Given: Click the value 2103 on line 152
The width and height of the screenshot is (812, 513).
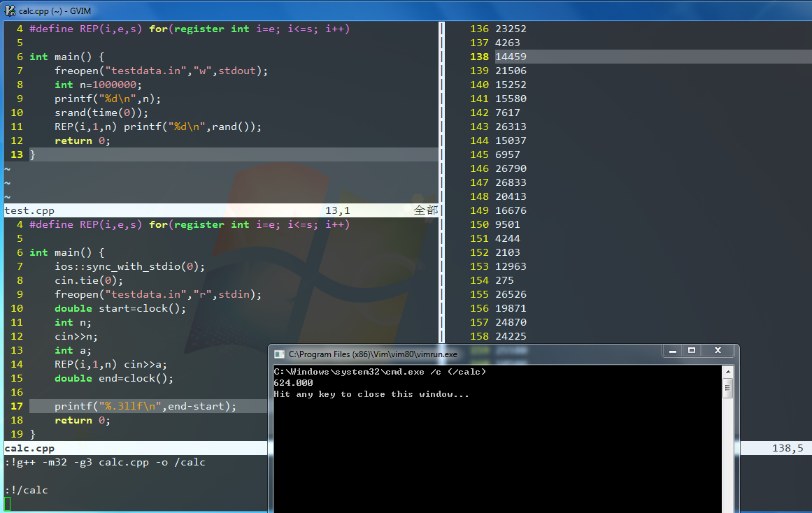Looking at the screenshot, I should point(508,252).
